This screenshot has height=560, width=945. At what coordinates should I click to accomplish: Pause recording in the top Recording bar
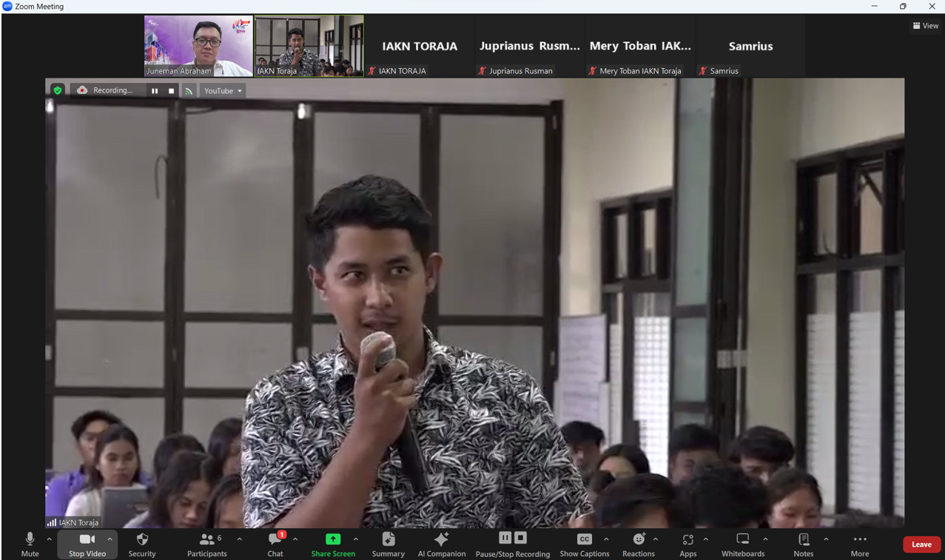click(x=155, y=91)
